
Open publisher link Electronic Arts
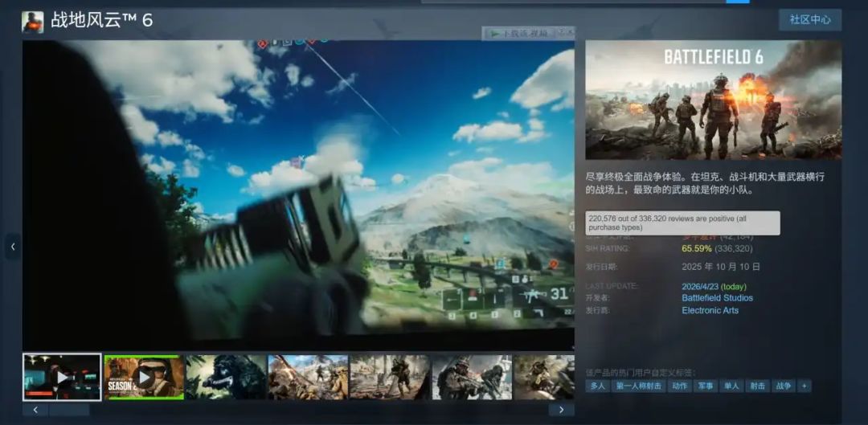point(710,310)
